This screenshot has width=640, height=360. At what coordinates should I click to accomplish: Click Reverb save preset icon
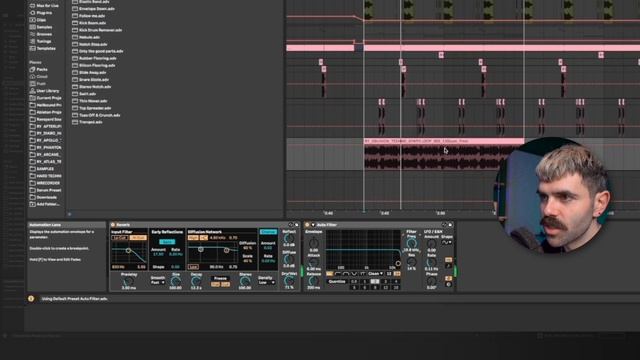296,225
